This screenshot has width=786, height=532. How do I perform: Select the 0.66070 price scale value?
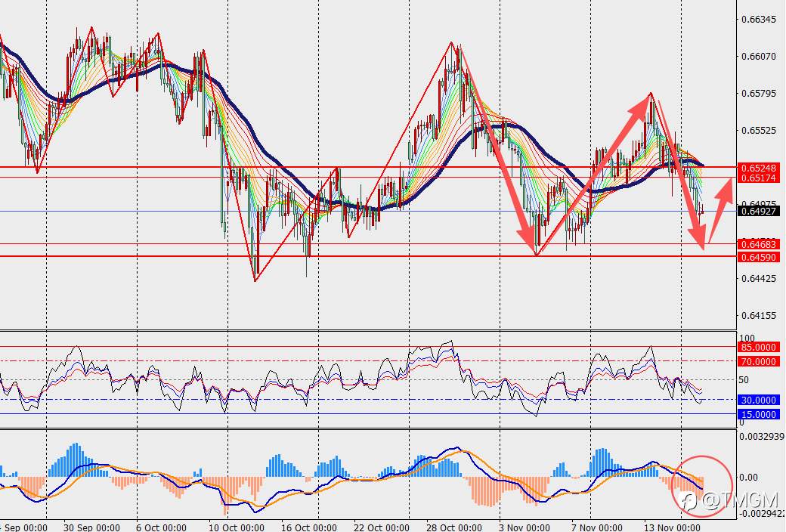(x=759, y=57)
